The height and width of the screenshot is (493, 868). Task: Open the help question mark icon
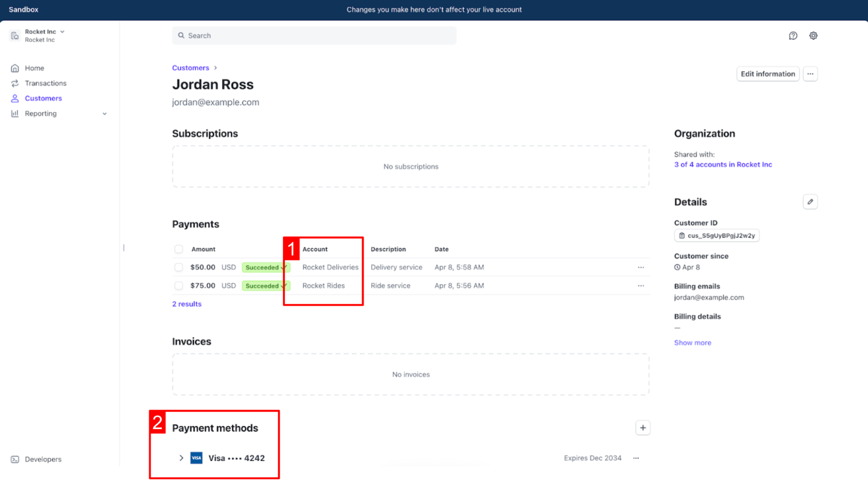793,36
